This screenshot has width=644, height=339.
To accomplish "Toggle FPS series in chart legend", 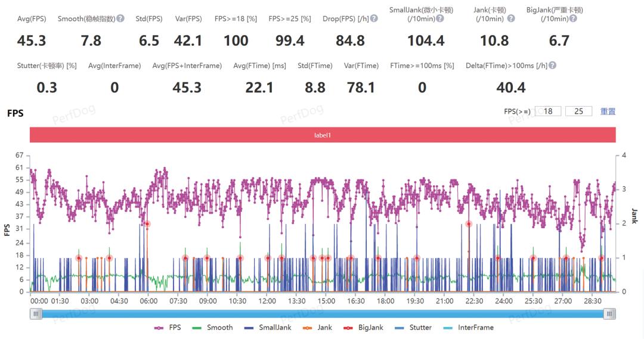I will click(x=168, y=328).
